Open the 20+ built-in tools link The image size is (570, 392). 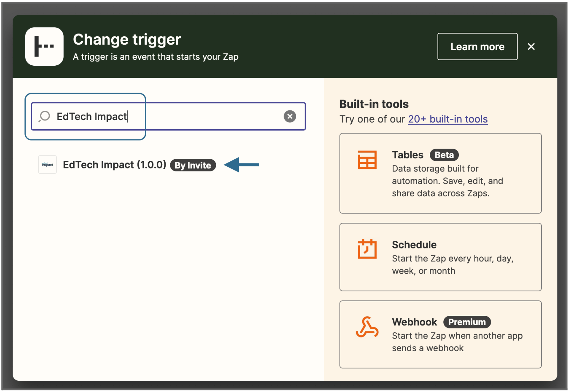pos(448,119)
